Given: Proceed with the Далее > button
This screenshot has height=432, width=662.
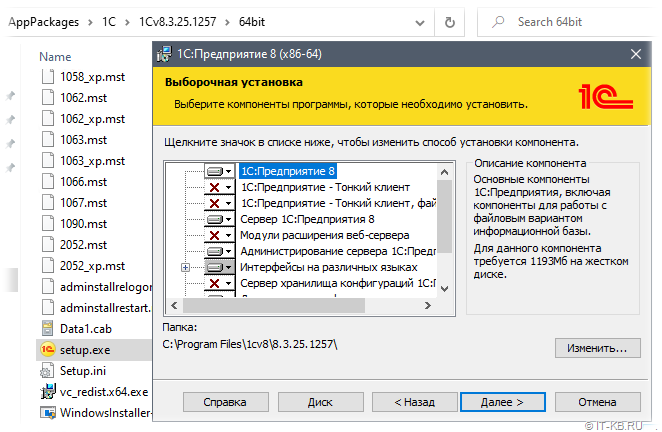Looking at the screenshot, I should point(502,402).
